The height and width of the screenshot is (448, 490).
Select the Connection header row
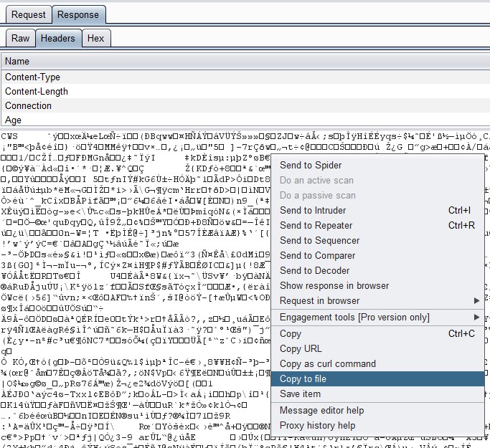click(x=245, y=105)
